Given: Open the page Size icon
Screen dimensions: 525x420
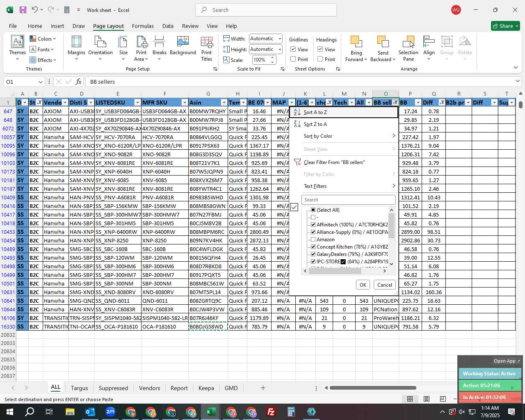Looking at the screenshot, I should 123,42.
